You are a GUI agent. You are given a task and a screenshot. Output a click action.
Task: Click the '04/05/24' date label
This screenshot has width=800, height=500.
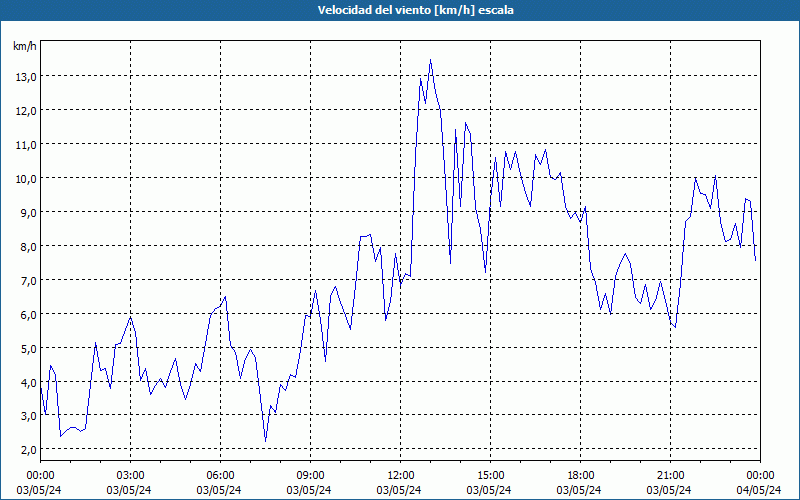759,490
